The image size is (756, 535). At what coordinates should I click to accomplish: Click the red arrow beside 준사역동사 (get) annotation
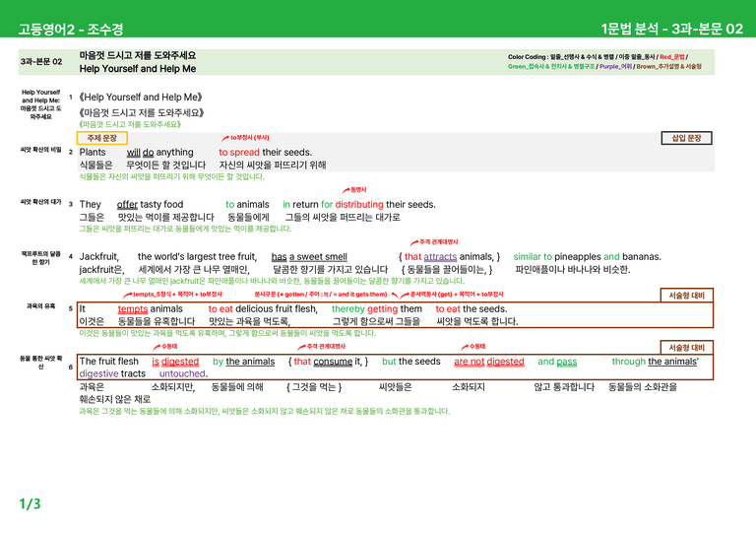click(405, 295)
